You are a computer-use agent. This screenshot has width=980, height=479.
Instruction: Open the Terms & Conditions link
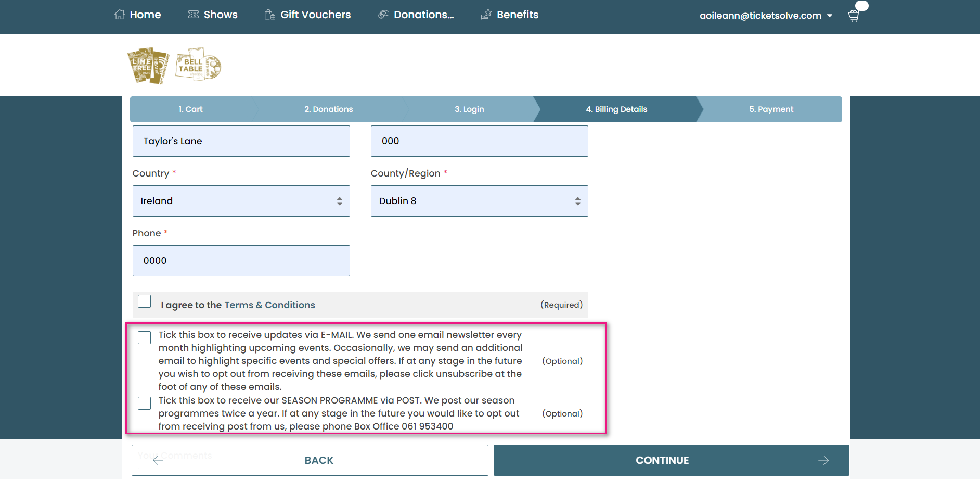pos(269,305)
